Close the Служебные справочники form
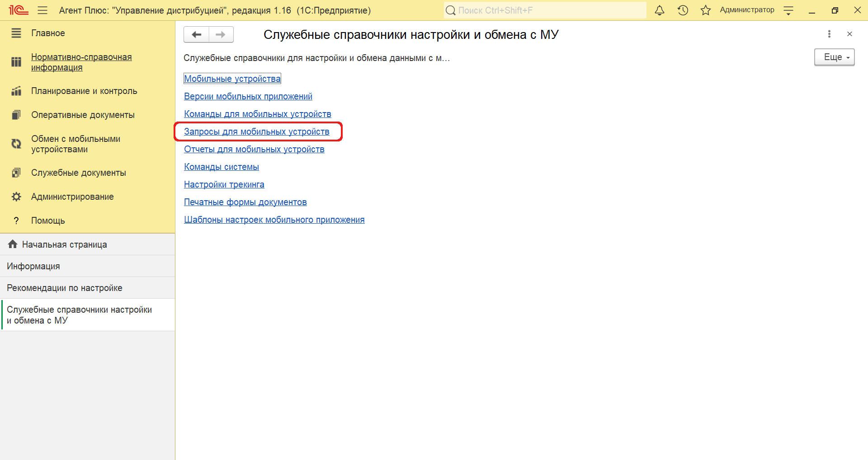Screen dimensions: 868x460 pos(849,34)
